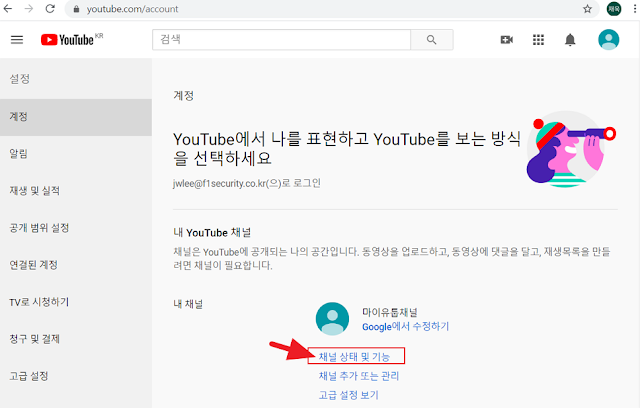
Task: Open 채널 추가 또는 관리 link
Action: point(359,376)
